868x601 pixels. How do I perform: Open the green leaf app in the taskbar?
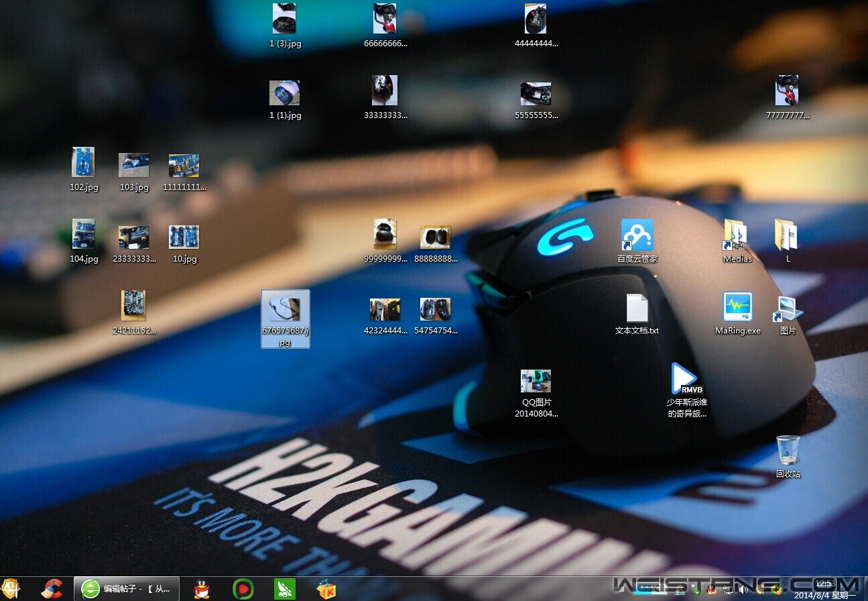coord(285,589)
